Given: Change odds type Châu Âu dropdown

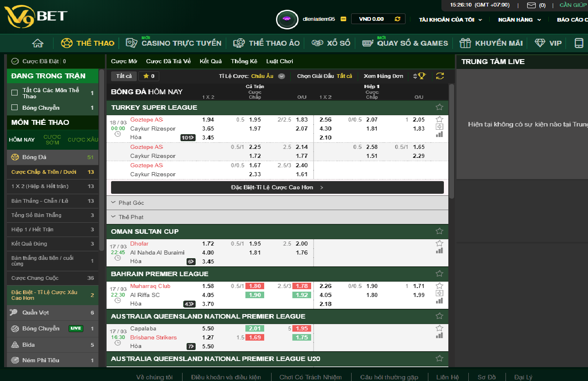Looking at the screenshot, I should 268,76.
